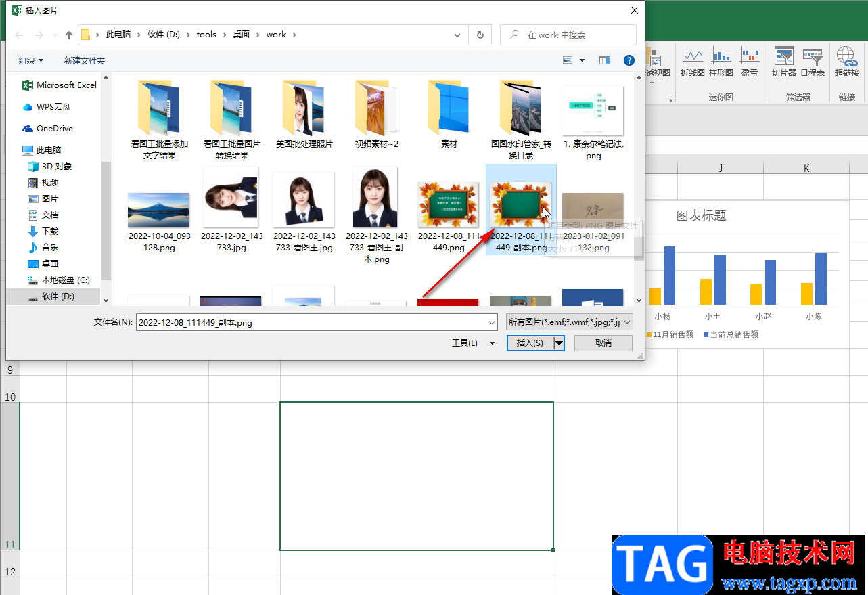Click the 插入(S) button

click(x=530, y=343)
